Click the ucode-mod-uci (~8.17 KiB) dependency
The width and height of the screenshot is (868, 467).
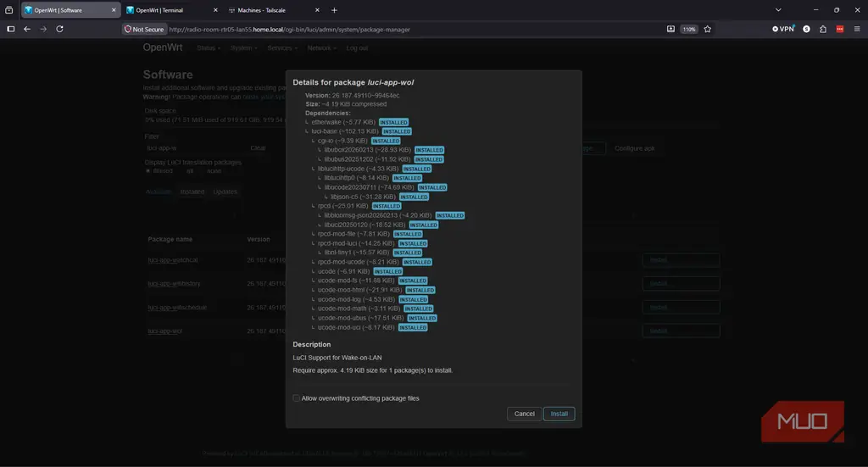pos(356,327)
